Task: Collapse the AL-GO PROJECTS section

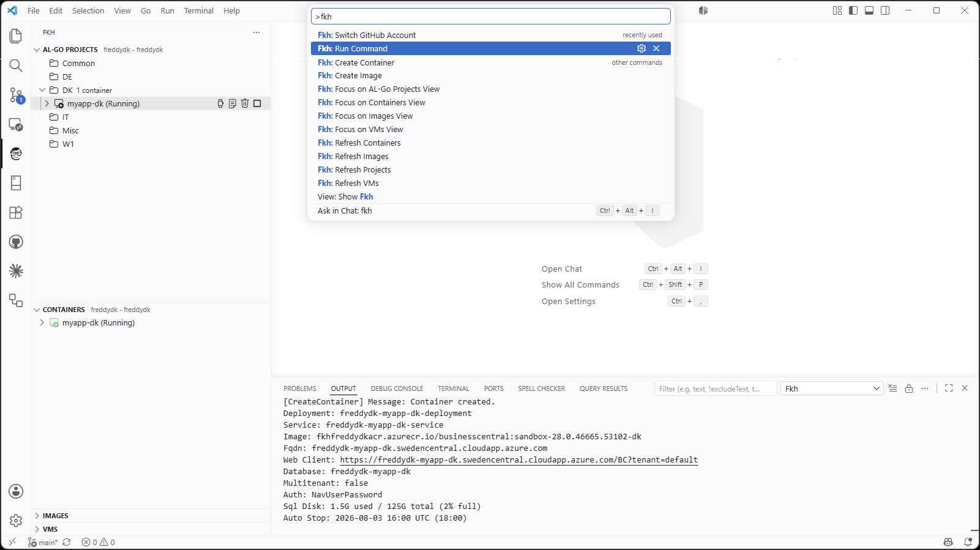Action: (x=37, y=50)
